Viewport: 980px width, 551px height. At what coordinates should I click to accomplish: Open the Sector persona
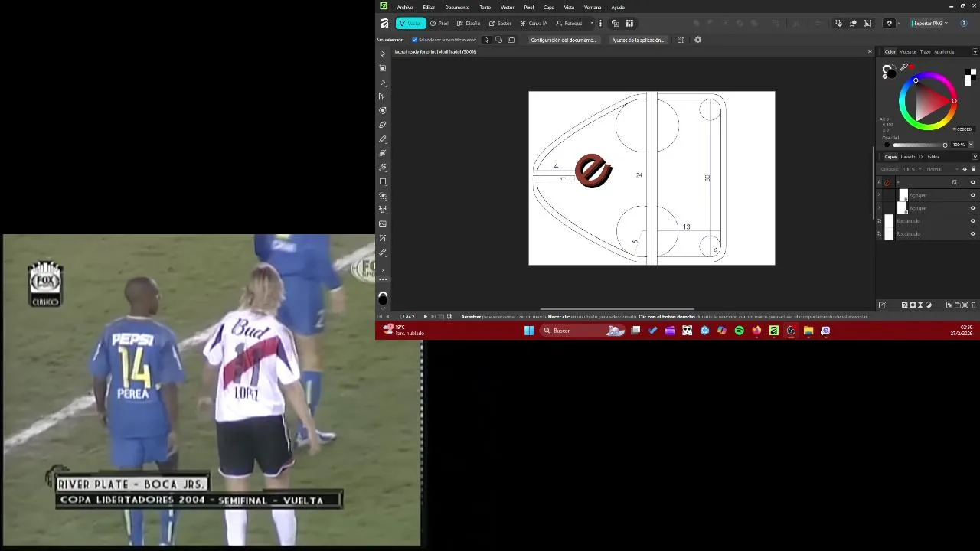(x=500, y=24)
